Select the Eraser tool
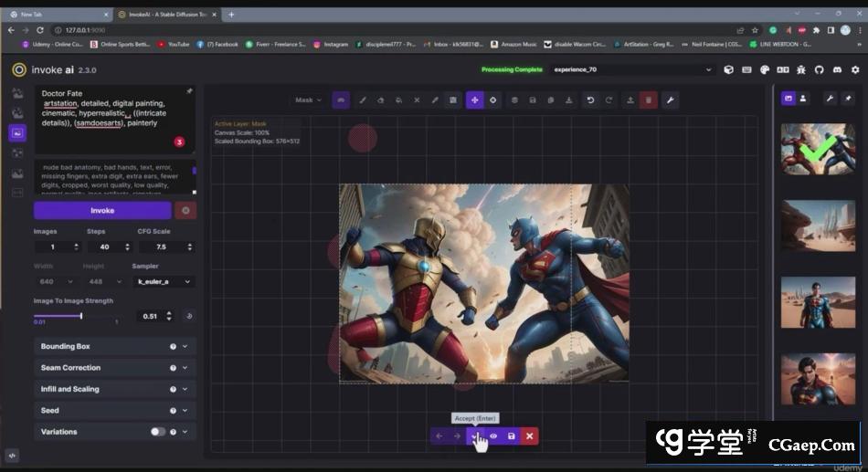Screen dimensions: 868x472 pos(381,100)
